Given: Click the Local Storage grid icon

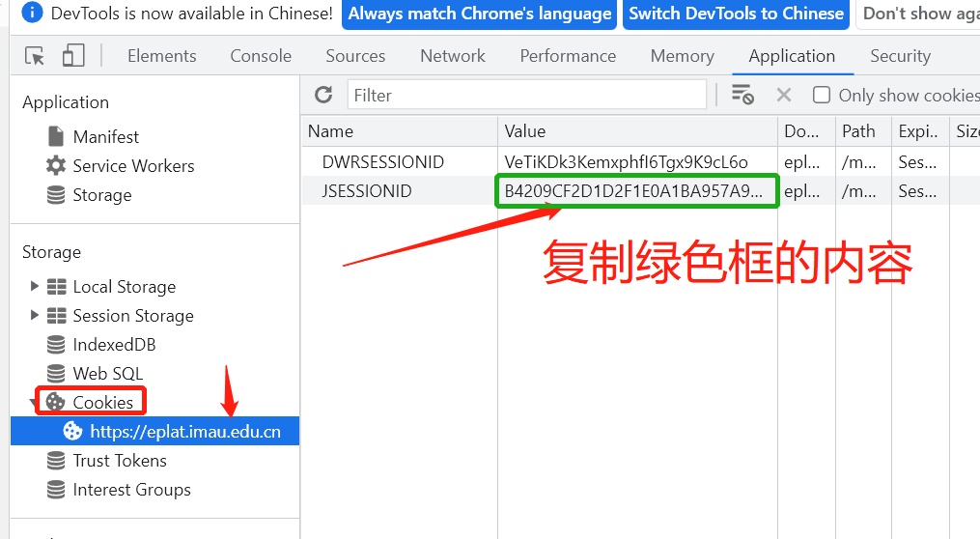Looking at the screenshot, I should [57, 286].
